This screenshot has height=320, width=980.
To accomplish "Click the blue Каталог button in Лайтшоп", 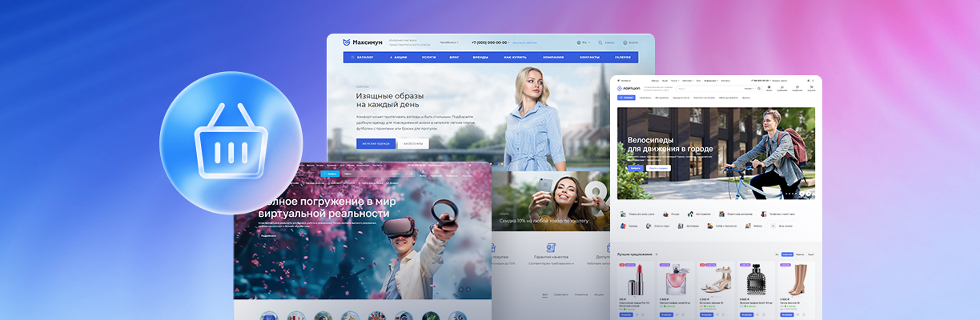I will pos(626,98).
